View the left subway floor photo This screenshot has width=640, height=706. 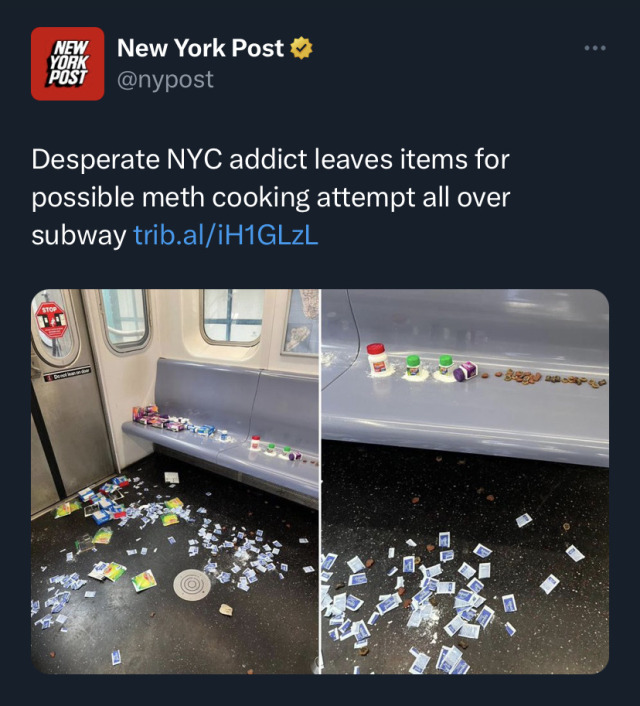click(x=175, y=481)
